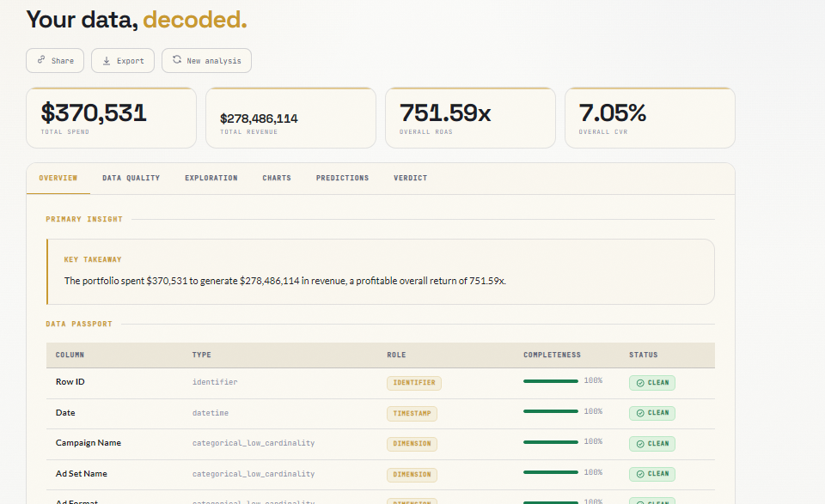The height and width of the screenshot is (504, 825).
Task: Click the Total Revenue $278,486,114 card
Action: click(x=291, y=118)
